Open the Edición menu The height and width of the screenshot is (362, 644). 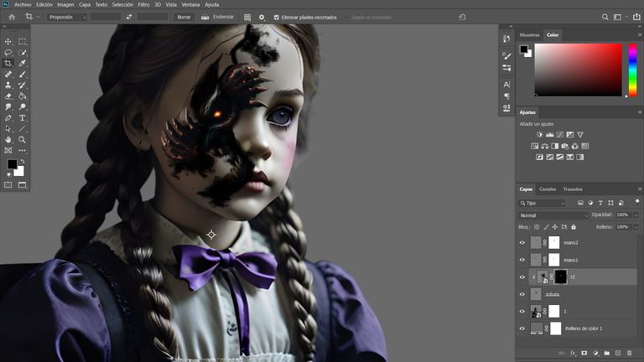pos(44,4)
